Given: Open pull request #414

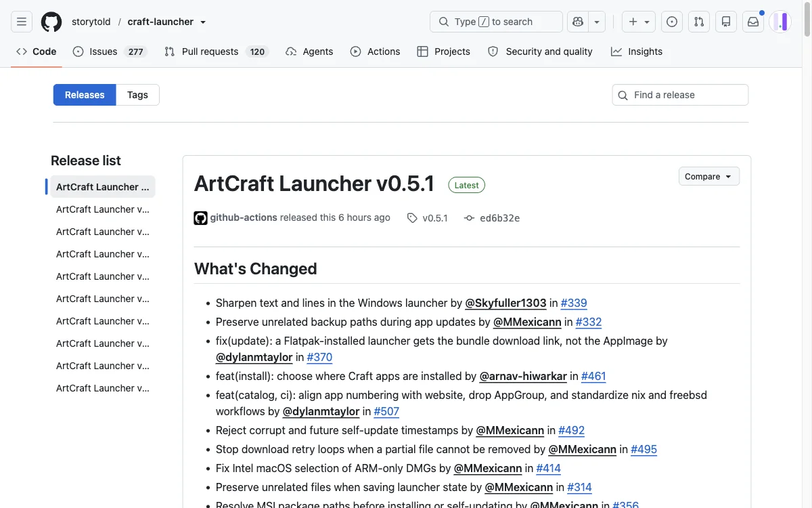Looking at the screenshot, I should point(549,468).
